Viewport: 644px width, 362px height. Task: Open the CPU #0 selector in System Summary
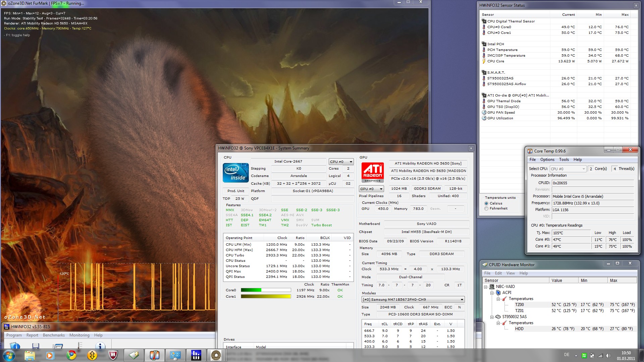pyautogui.click(x=341, y=162)
